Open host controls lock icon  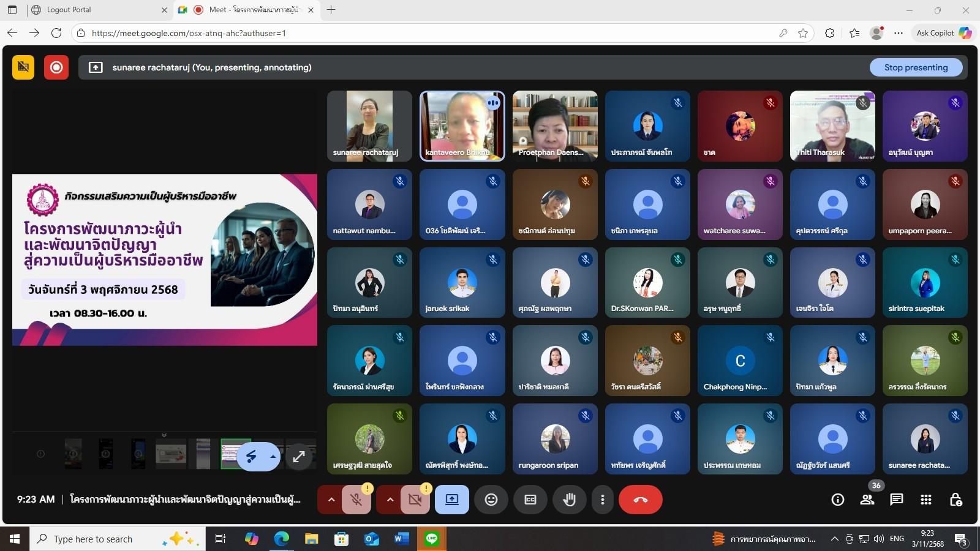956,500
